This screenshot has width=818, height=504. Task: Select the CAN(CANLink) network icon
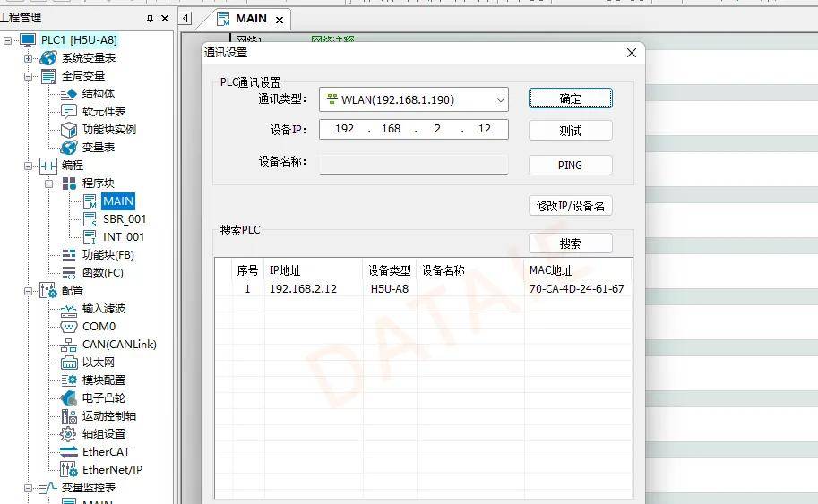69,345
